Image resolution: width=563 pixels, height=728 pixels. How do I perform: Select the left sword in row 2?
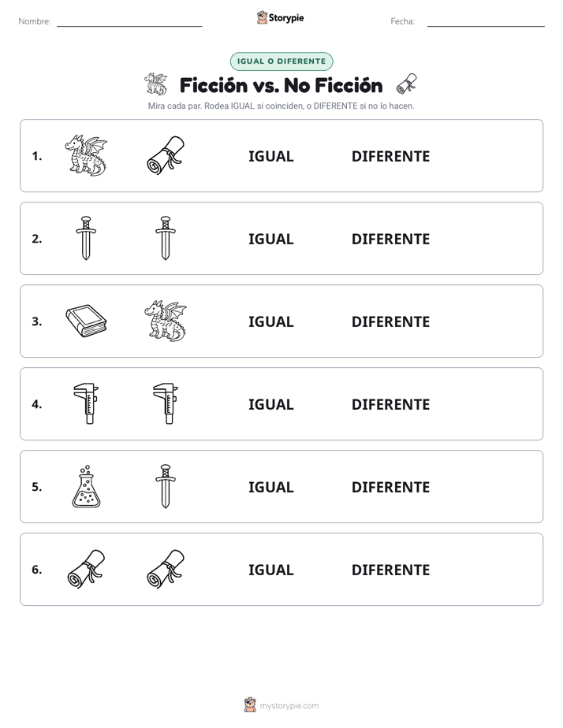(86, 238)
